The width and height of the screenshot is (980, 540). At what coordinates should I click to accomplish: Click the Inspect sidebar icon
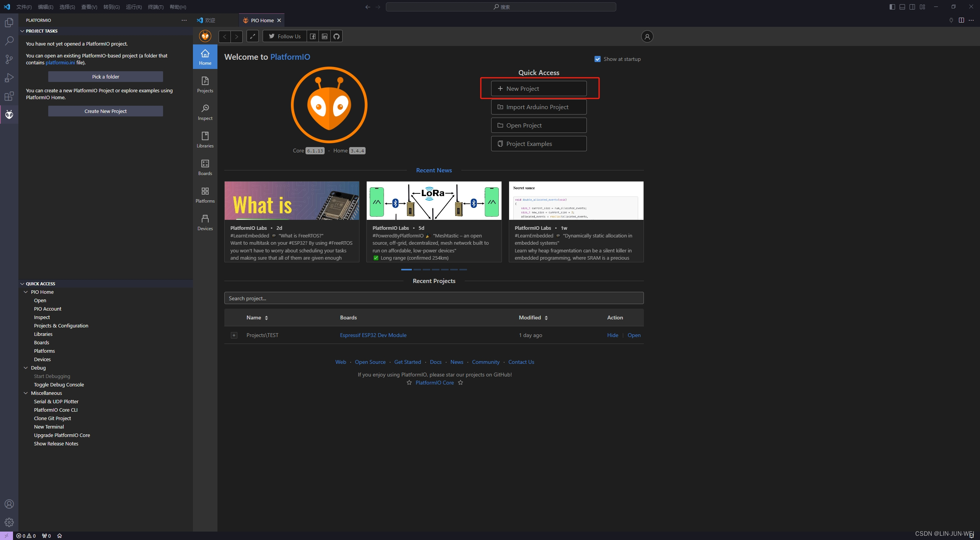click(x=205, y=112)
